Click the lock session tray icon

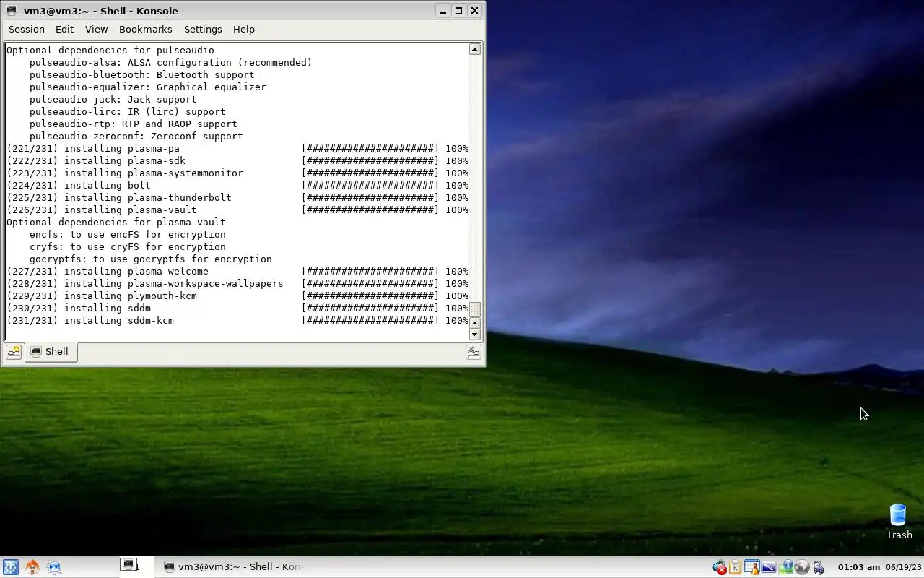tap(818, 567)
